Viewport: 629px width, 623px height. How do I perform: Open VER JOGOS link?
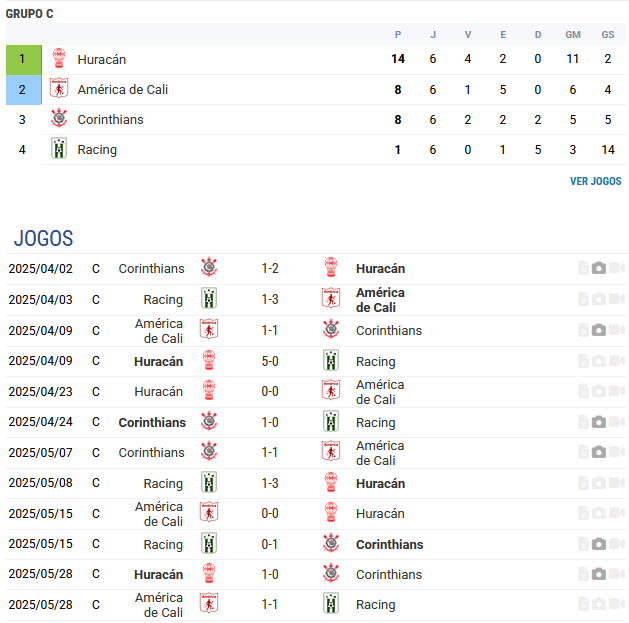(595, 181)
